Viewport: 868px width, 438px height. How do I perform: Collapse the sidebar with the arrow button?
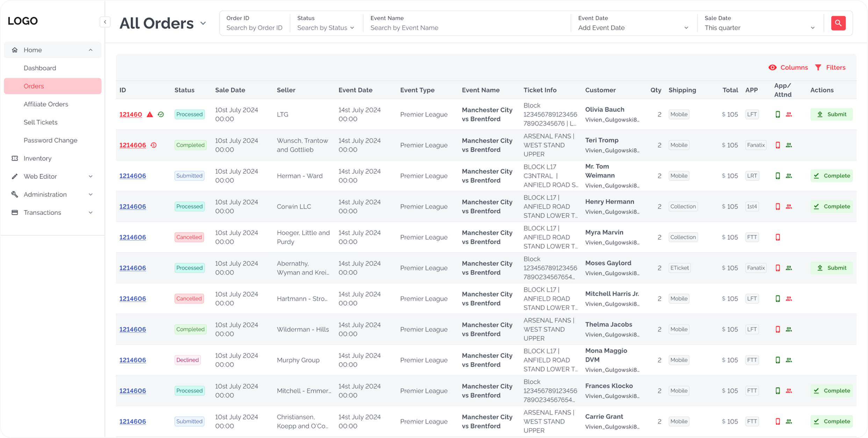pos(105,22)
